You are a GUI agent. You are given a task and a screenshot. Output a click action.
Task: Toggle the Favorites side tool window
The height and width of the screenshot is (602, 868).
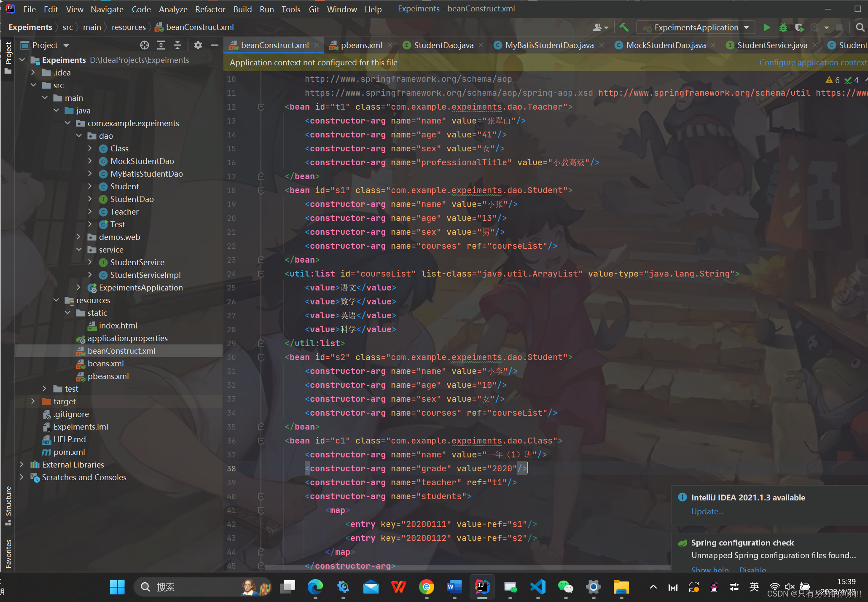click(8, 553)
